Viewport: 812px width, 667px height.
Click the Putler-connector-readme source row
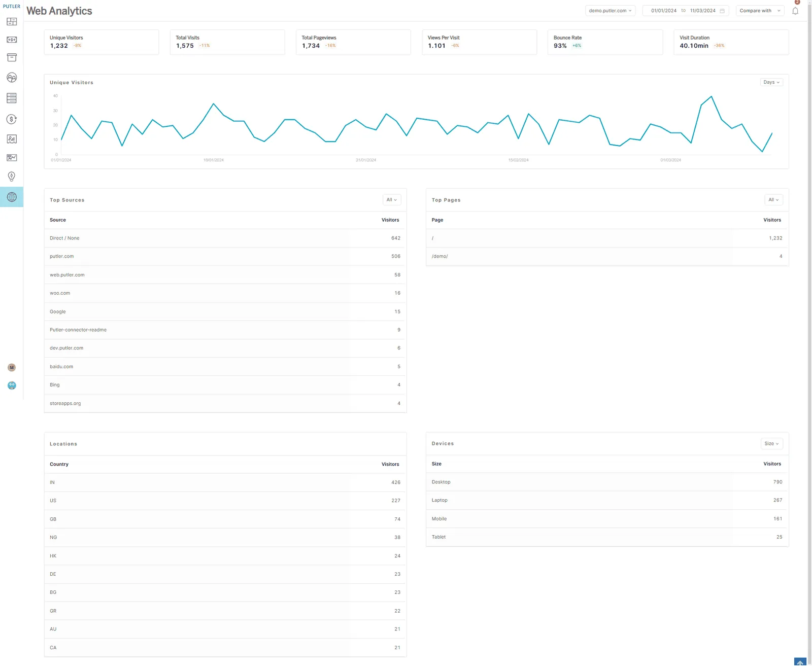(225, 330)
